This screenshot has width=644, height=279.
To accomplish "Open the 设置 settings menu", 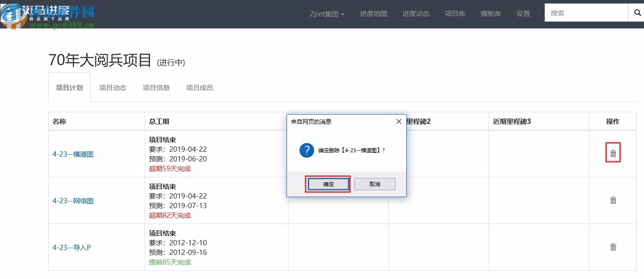I will [523, 13].
